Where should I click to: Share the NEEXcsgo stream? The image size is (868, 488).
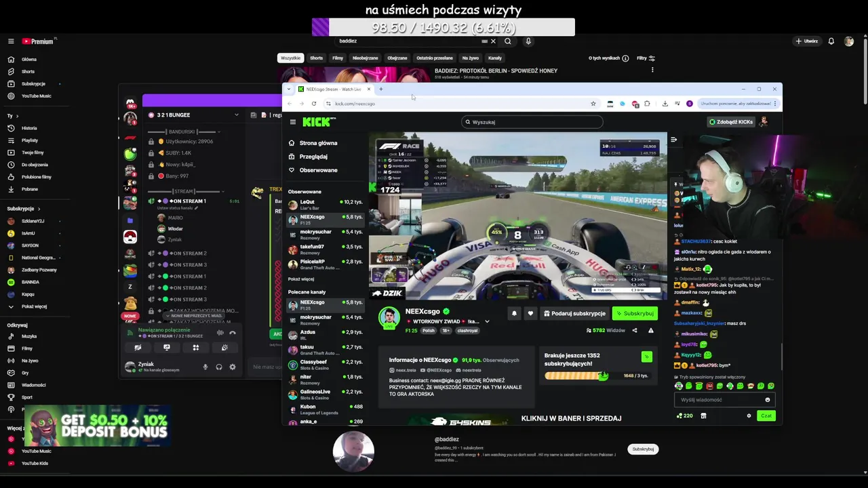tap(635, 331)
